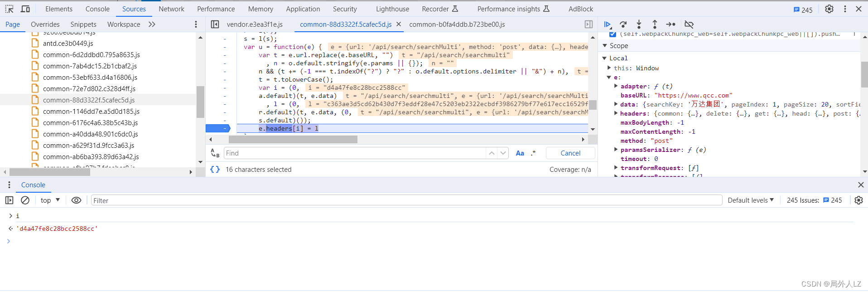
Task: Open common-ab6ba393.89d63a42.js file
Action: (x=91, y=157)
